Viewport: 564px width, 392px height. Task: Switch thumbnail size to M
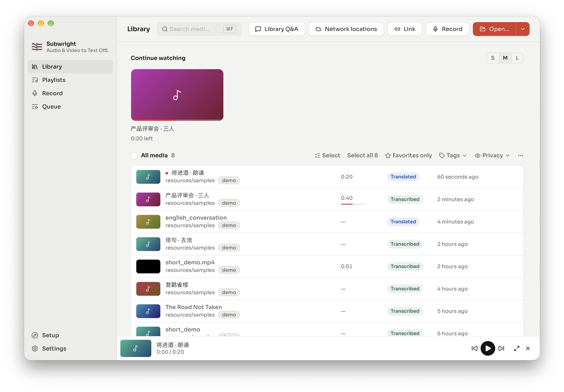point(505,58)
